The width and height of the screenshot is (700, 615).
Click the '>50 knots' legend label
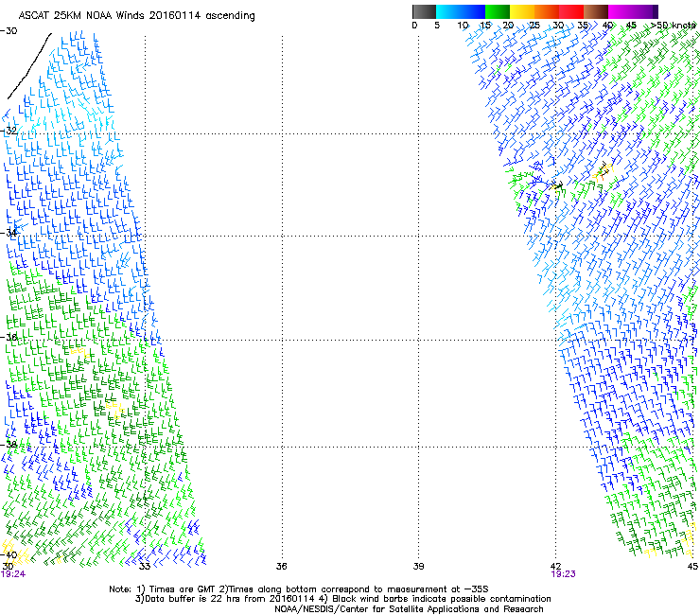pos(674,26)
